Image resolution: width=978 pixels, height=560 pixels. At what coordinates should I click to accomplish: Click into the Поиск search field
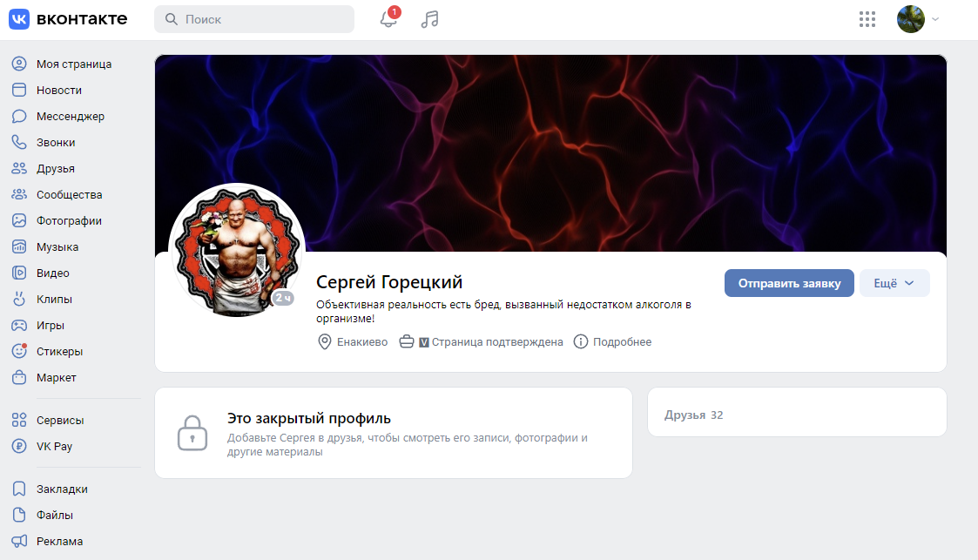254,19
